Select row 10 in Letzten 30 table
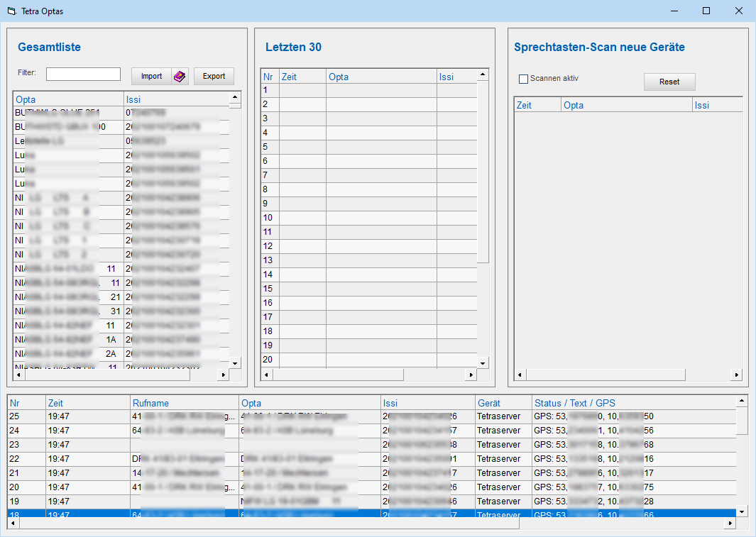 (270, 218)
